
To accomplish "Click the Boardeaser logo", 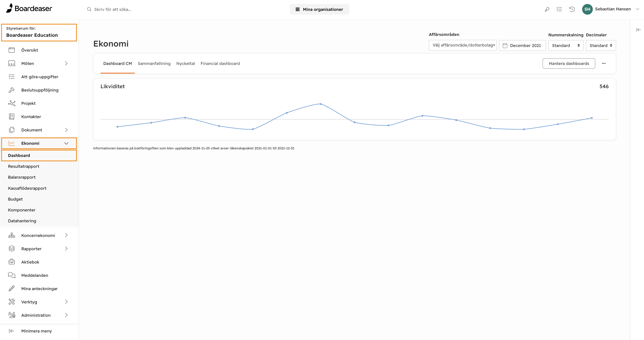I will pyautogui.click(x=29, y=8).
